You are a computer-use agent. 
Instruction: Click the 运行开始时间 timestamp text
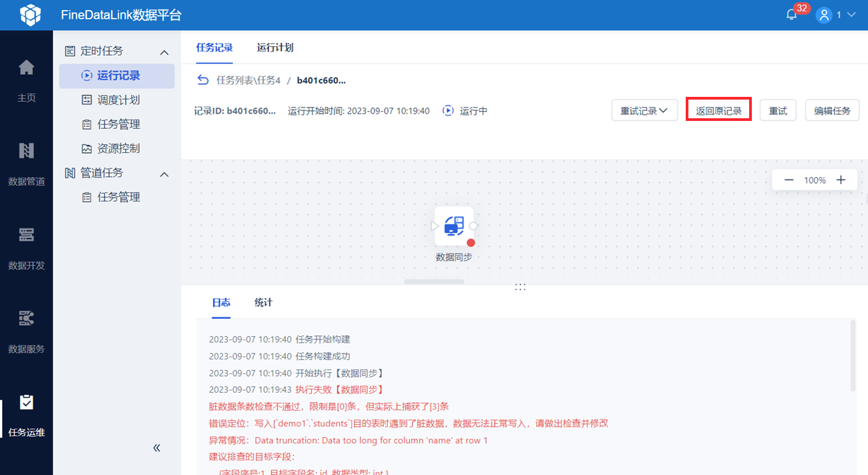(359, 111)
